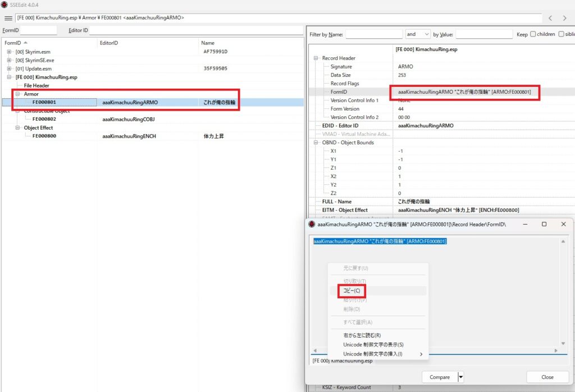The height and width of the screenshot is (392, 575).
Task: Click the Close button in dialog
Action: [x=547, y=377]
